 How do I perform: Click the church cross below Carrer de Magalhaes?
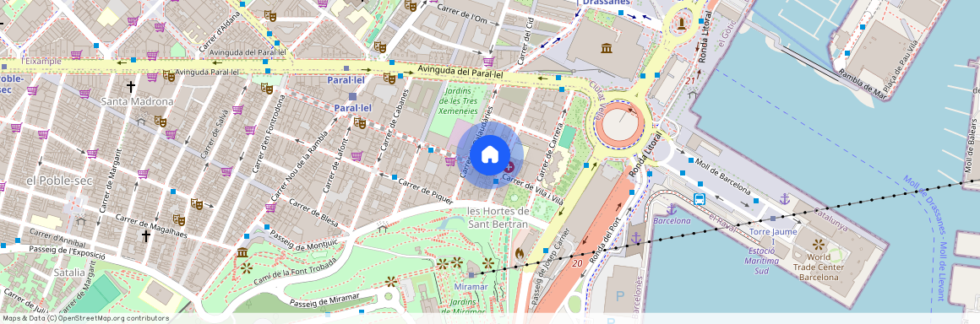coord(145,236)
